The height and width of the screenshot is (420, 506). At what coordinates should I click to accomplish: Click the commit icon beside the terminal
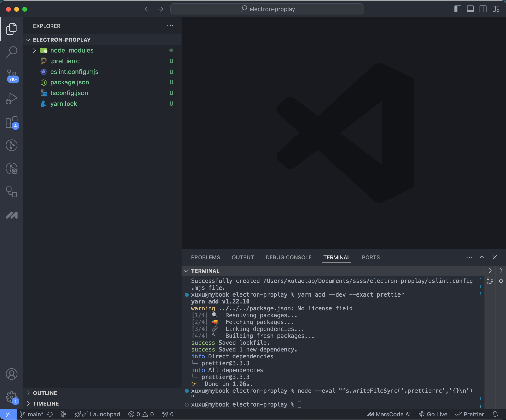pos(501,281)
